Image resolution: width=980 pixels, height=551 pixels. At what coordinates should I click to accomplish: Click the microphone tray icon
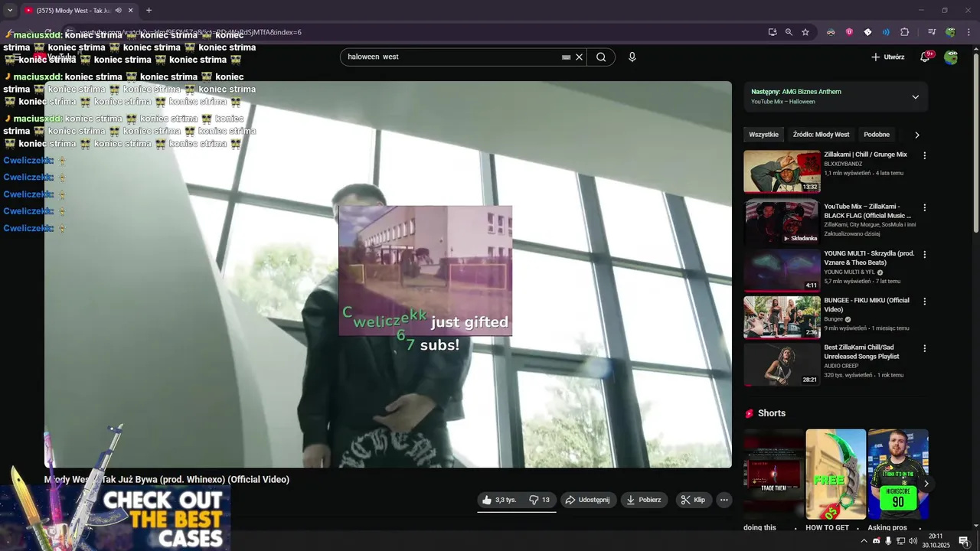pyautogui.click(x=888, y=541)
